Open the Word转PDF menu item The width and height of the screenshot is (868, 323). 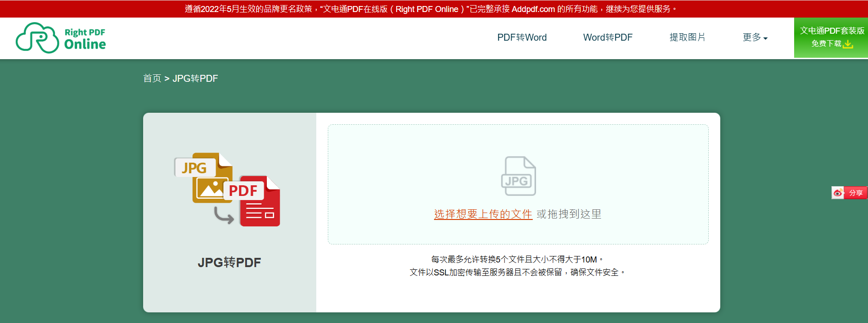(608, 37)
